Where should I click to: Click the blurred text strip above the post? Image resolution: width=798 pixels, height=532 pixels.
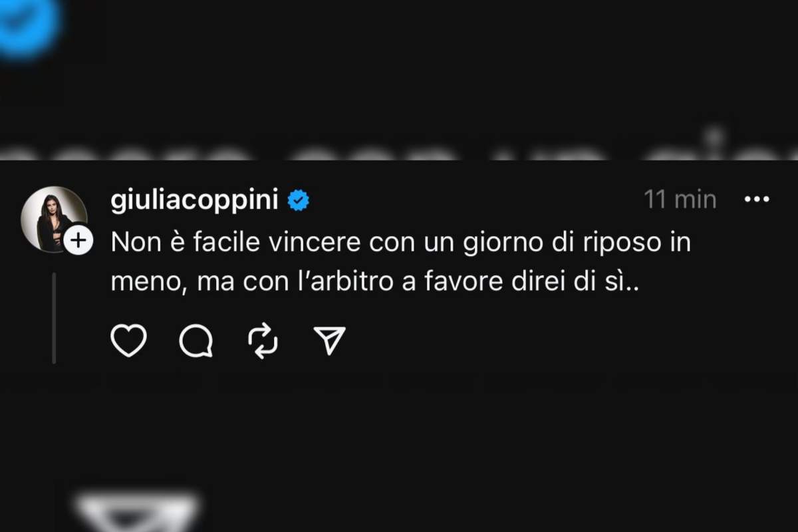pos(399,146)
